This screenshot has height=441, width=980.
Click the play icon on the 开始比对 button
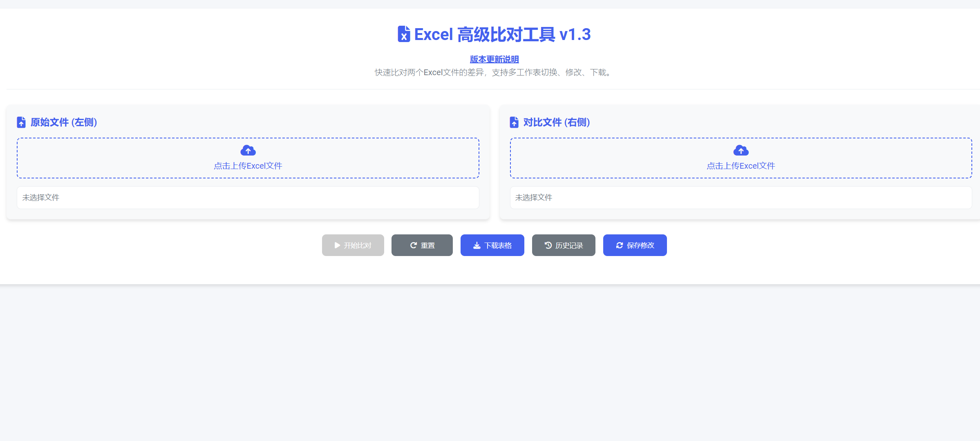337,245
